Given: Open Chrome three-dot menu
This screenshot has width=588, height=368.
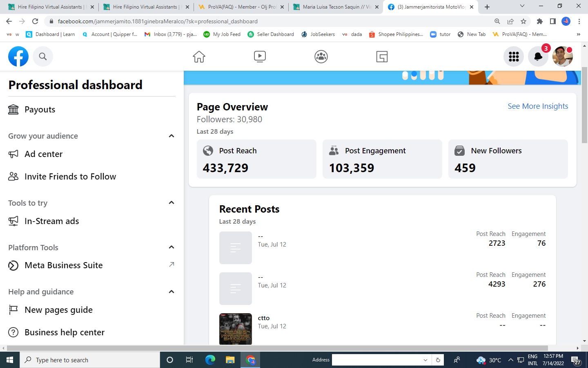Looking at the screenshot, I should tap(579, 21).
